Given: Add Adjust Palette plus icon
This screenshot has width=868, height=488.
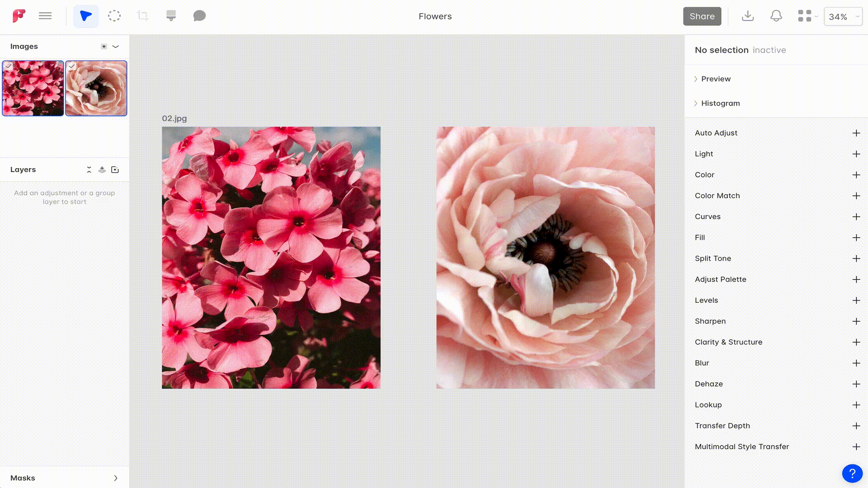Looking at the screenshot, I should pyautogui.click(x=856, y=279).
